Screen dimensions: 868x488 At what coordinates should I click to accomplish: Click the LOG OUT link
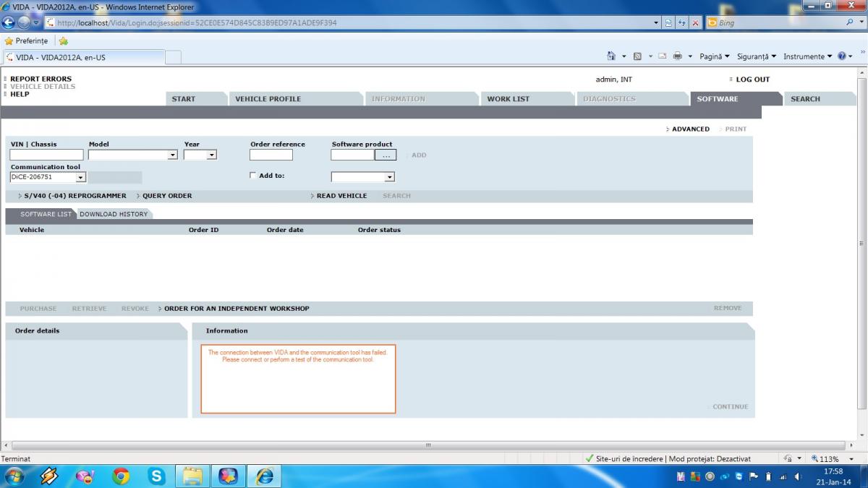(x=752, y=80)
